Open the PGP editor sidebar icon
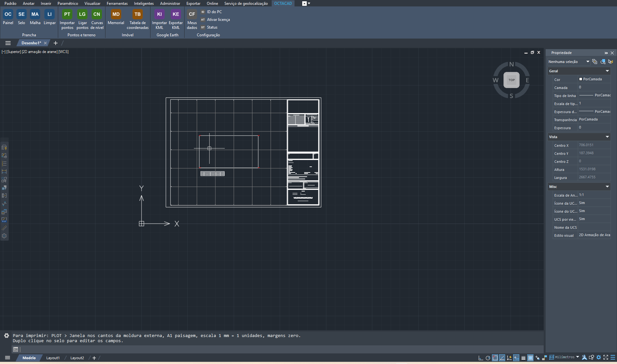 pos(4,220)
